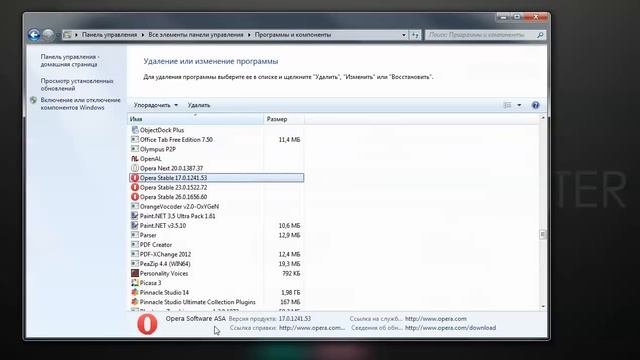
Task: Click the search magnifier icon
Action: point(540,35)
